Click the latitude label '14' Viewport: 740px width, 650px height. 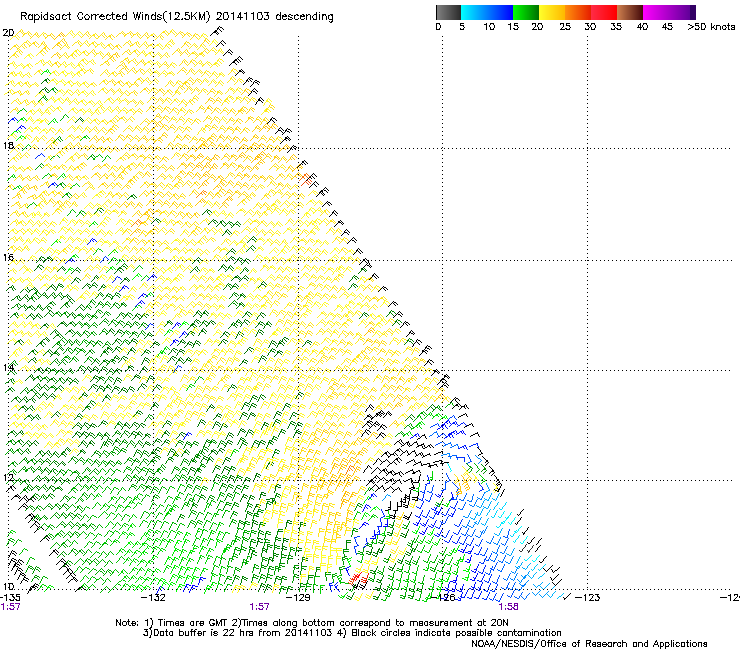pos(8,368)
